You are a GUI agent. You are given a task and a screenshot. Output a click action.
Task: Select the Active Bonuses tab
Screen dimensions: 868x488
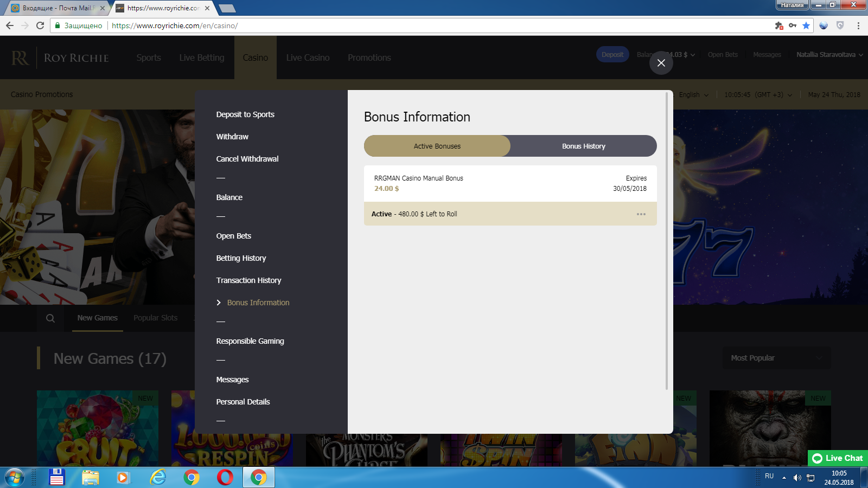pyautogui.click(x=437, y=146)
